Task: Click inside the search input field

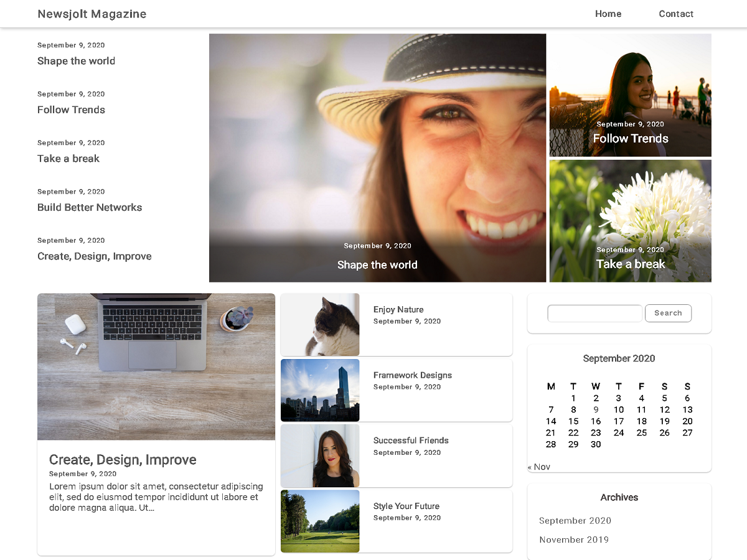Action: pyautogui.click(x=594, y=313)
